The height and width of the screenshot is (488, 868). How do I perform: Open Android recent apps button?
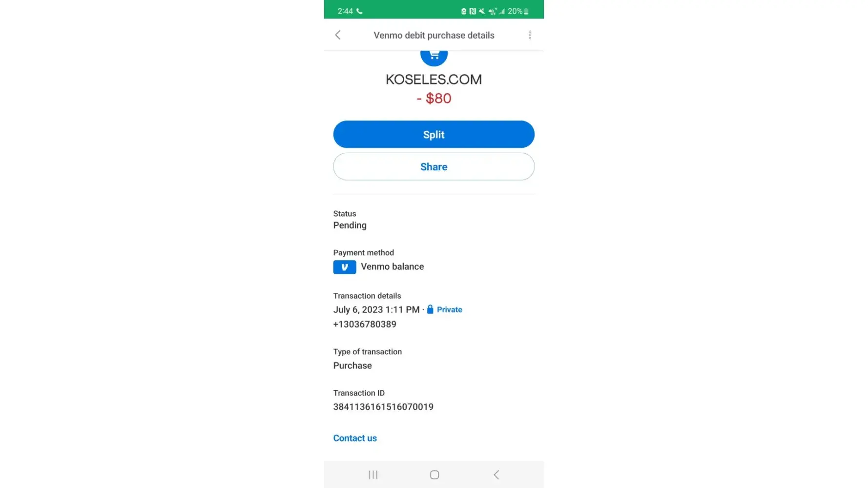tap(373, 475)
